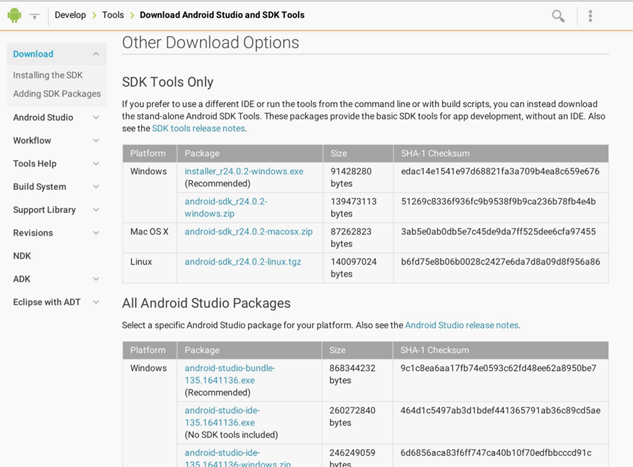Image resolution: width=633 pixels, height=467 pixels.
Task: Download android-sdk_r24.0.2-macosx.zip package
Action: tap(248, 231)
